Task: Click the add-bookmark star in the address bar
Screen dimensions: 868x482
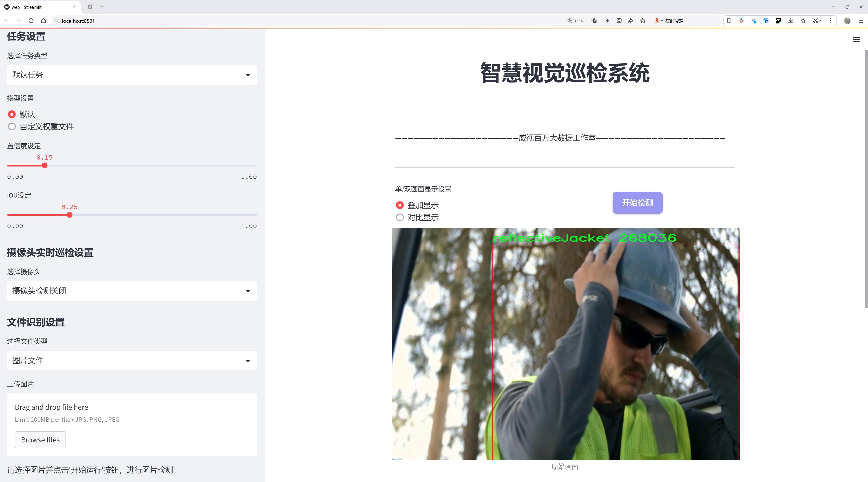Action: pos(643,21)
